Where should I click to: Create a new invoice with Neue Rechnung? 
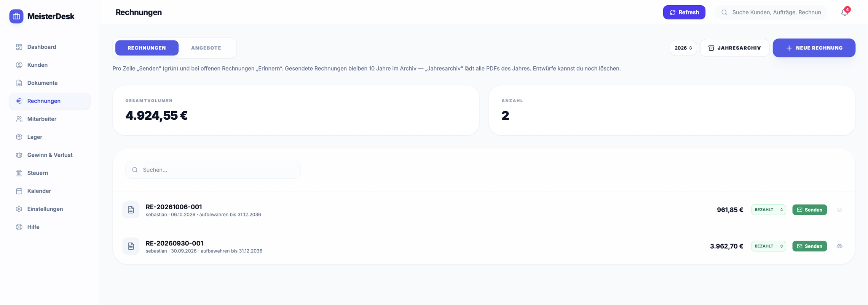pyautogui.click(x=814, y=48)
